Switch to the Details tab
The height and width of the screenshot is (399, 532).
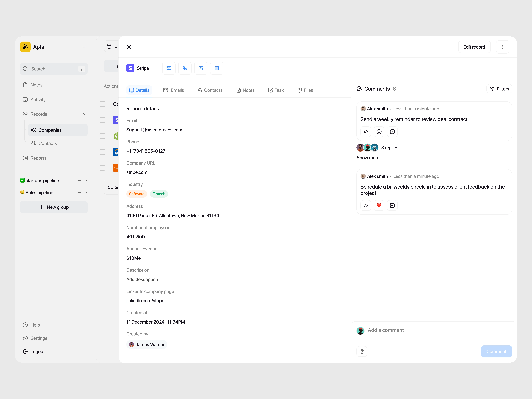pos(139,90)
